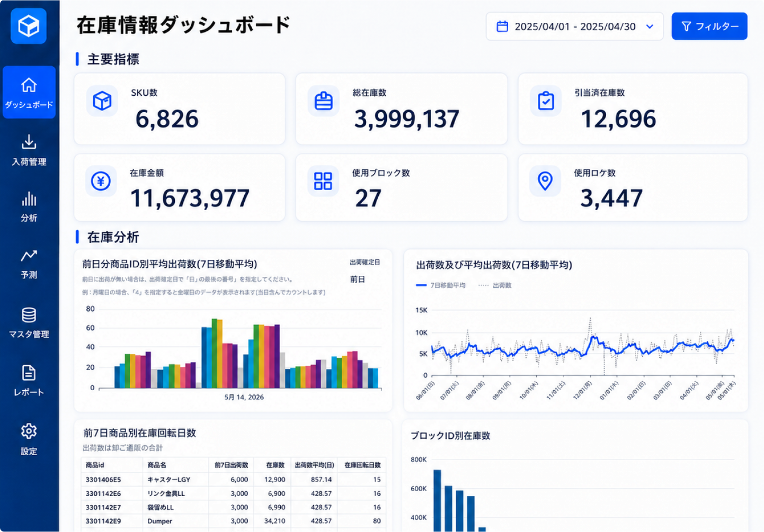Open マスタ管理 database icon
This screenshot has height=532, width=764.
[29, 314]
